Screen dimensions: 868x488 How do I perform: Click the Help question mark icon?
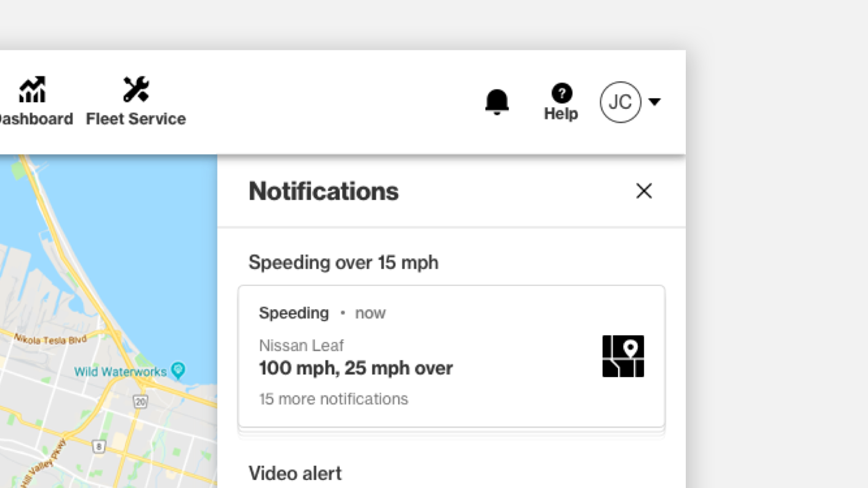561,93
